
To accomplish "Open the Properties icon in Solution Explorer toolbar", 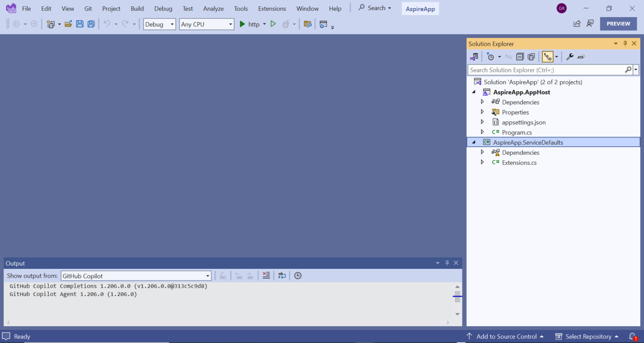I will tap(569, 57).
